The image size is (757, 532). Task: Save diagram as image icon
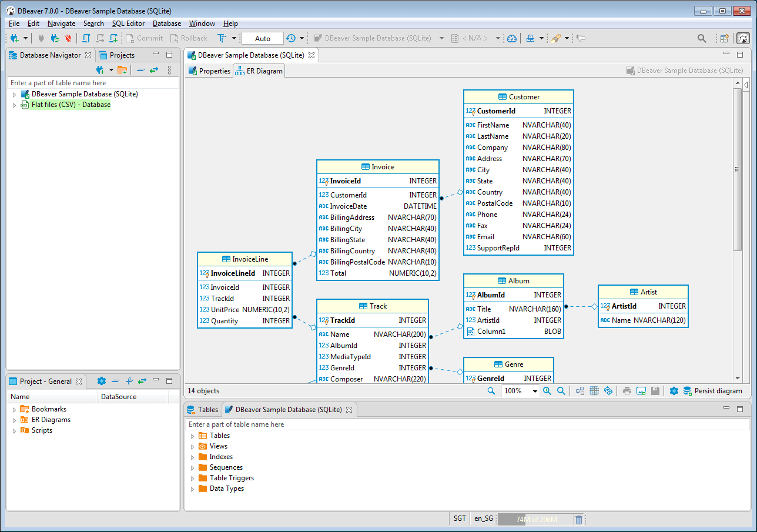[x=641, y=391]
